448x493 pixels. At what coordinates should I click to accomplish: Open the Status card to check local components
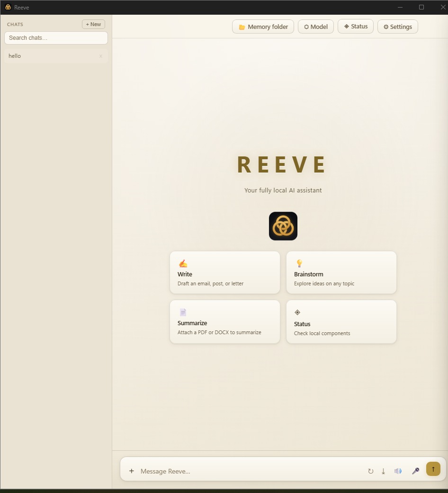(x=341, y=322)
